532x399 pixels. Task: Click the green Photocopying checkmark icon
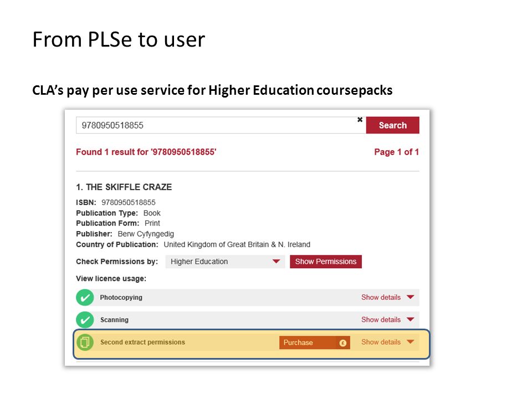point(85,298)
